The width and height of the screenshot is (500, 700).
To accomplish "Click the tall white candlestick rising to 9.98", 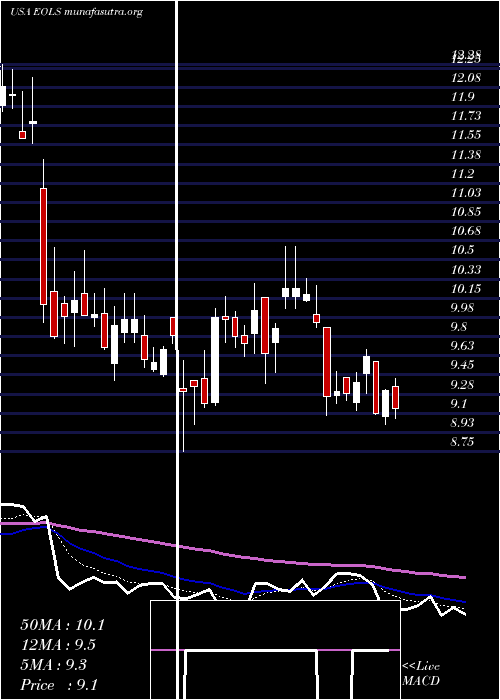I will coord(215,360).
